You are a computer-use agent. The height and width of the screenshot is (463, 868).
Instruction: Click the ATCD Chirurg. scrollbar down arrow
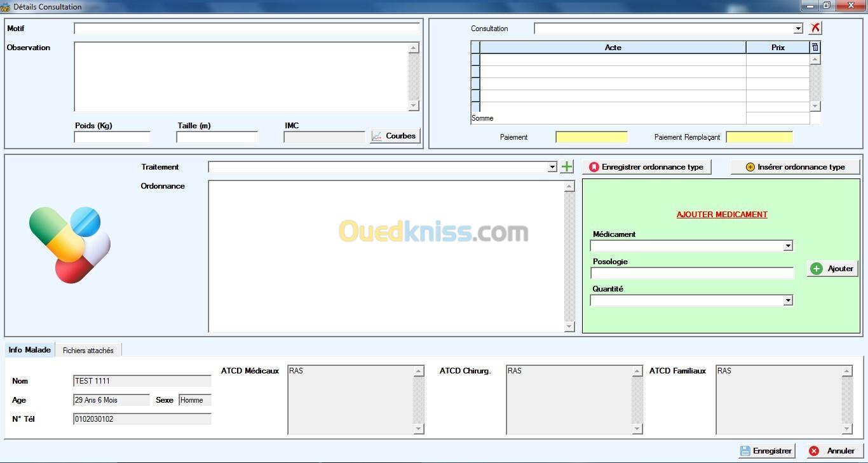(x=637, y=429)
